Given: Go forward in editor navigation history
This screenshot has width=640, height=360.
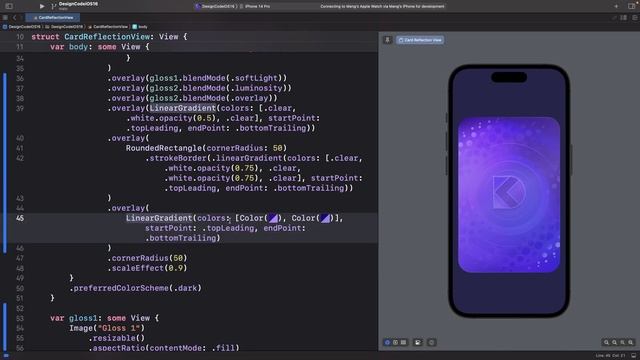Looking at the screenshot, I should 21,18.
